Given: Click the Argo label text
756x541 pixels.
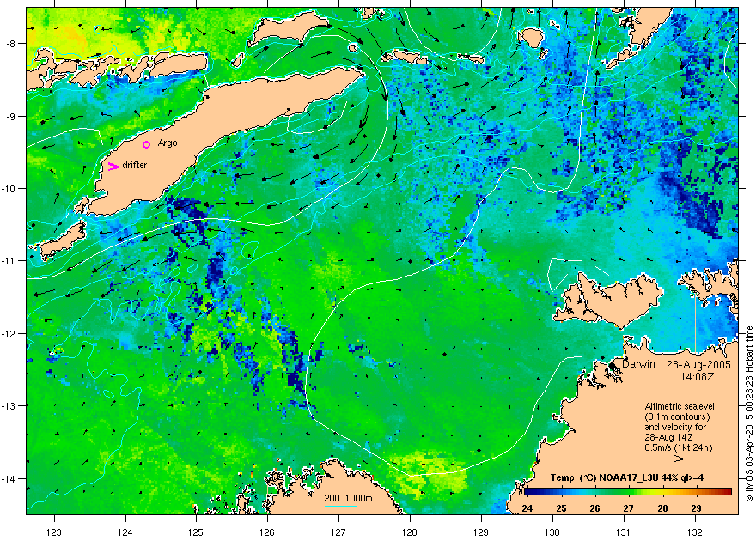Looking at the screenshot, I should 168,143.
